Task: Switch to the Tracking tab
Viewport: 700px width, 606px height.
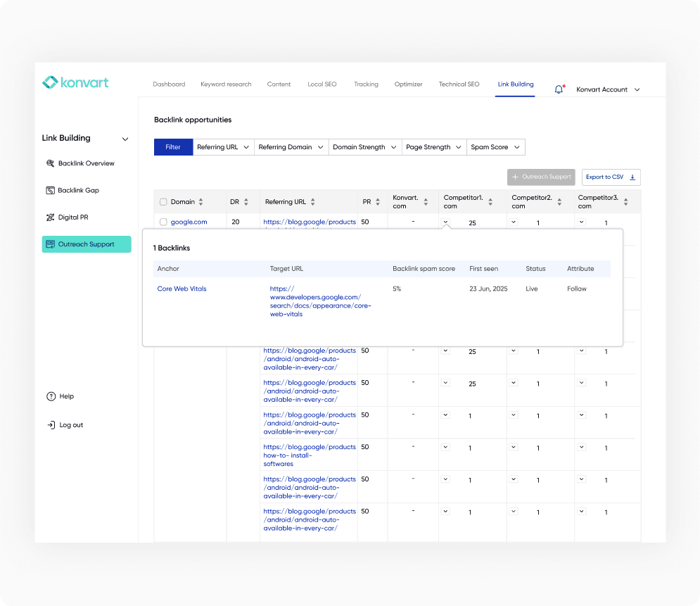Action: (366, 84)
